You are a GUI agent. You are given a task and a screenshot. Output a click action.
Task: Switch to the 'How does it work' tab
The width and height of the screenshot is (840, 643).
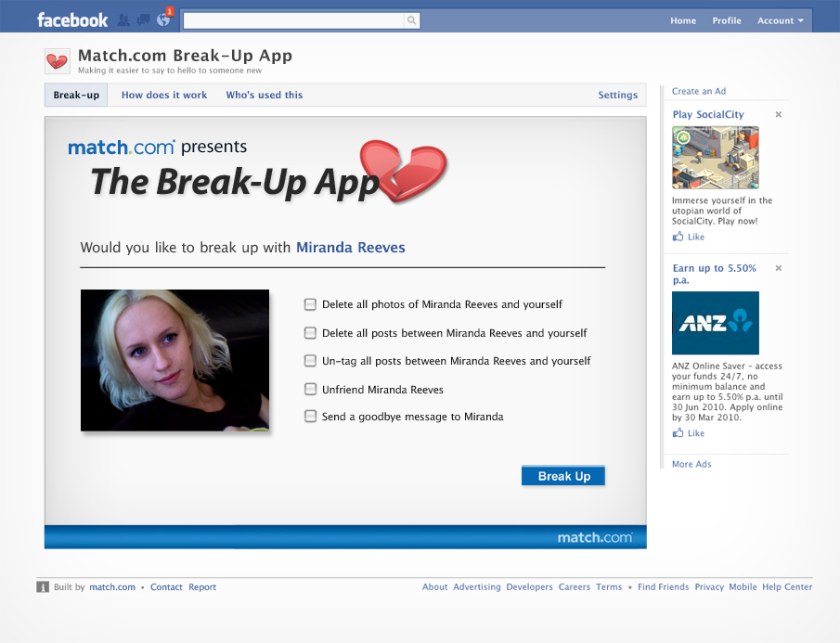coord(164,94)
